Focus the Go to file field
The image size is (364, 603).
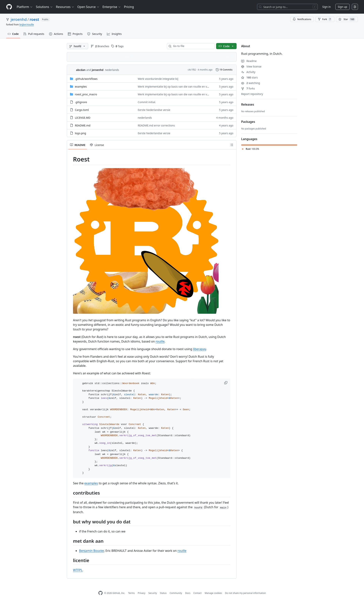pos(191,46)
